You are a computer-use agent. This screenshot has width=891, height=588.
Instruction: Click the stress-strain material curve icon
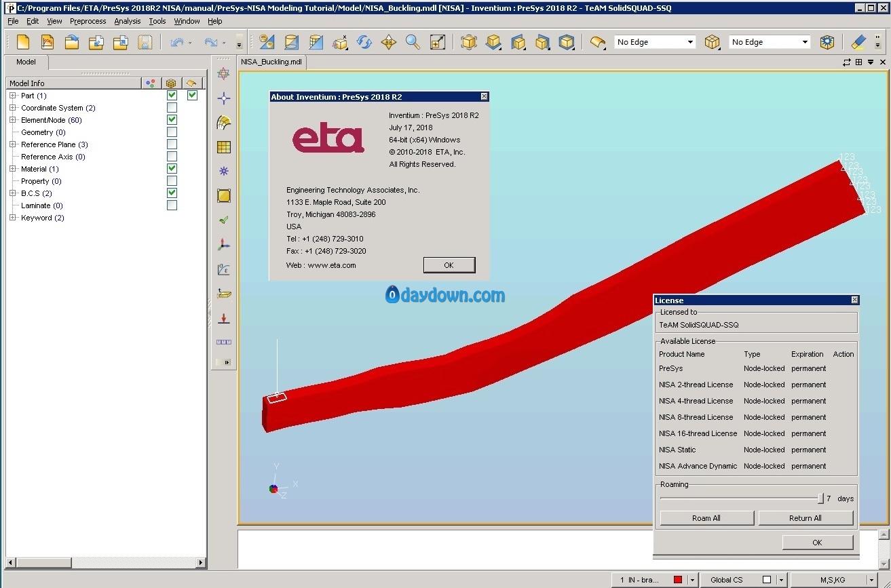click(x=224, y=269)
